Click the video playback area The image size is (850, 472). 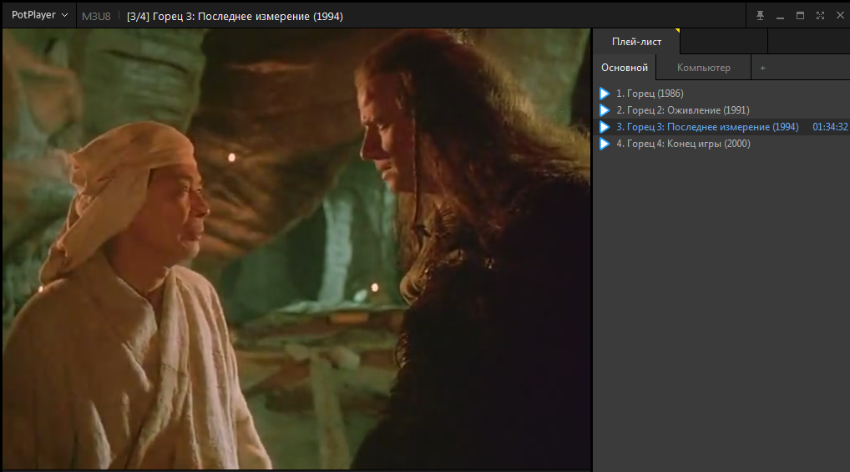297,249
